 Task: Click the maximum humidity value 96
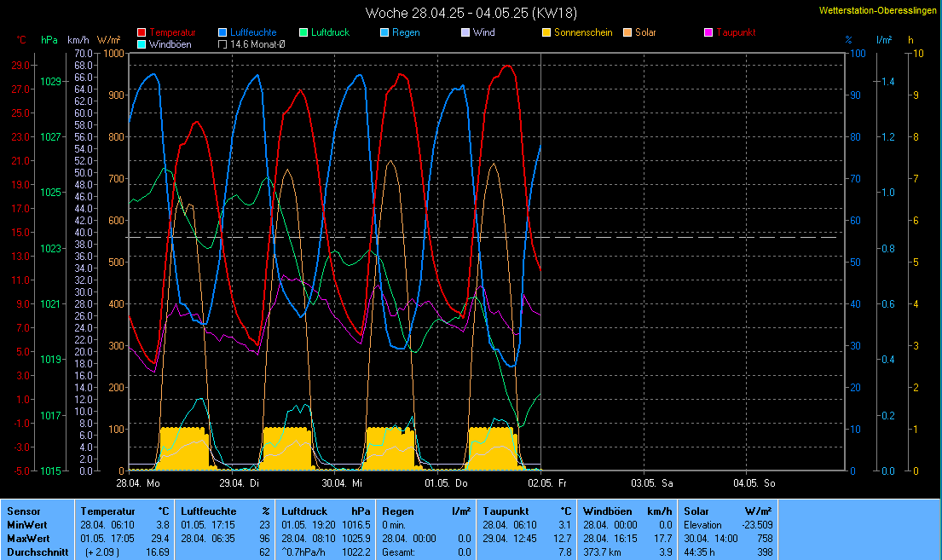[264, 539]
